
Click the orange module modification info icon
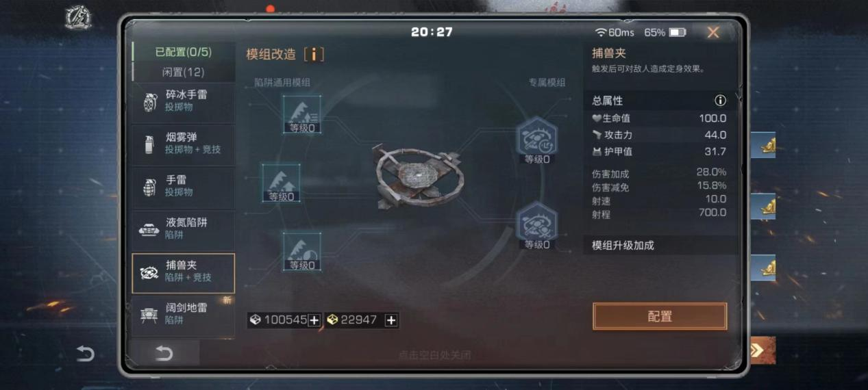[314, 55]
